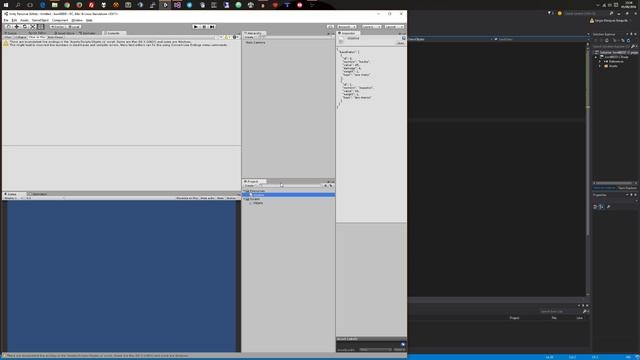The height and width of the screenshot is (360, 640).
Task: Open Hierarchy Create dropdown
Action: pos(250,37)
